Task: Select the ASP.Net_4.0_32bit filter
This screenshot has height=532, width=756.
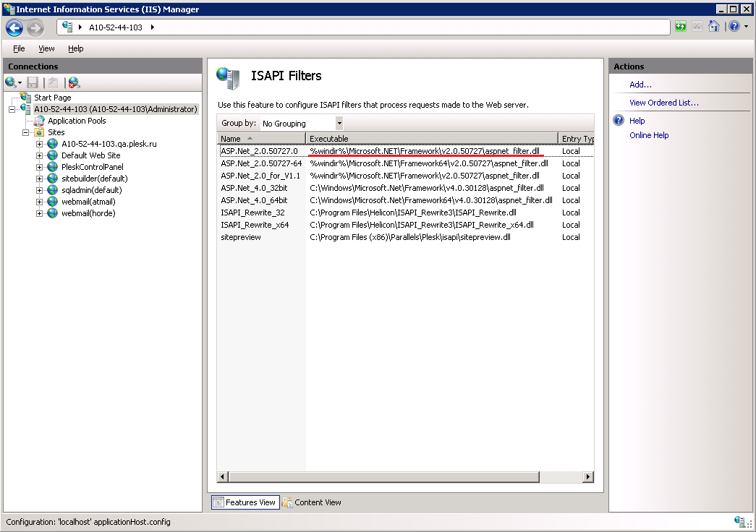Action: coord(405,189)
